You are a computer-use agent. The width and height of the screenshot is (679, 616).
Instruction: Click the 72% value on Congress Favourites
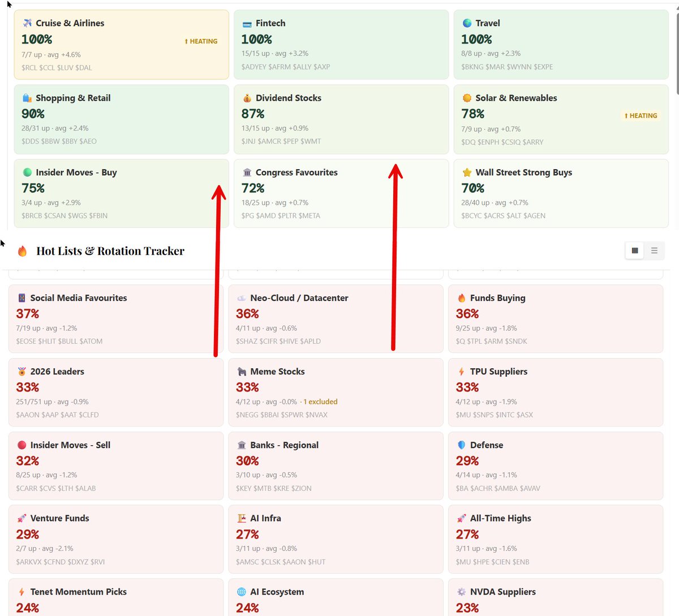[253, 188]
